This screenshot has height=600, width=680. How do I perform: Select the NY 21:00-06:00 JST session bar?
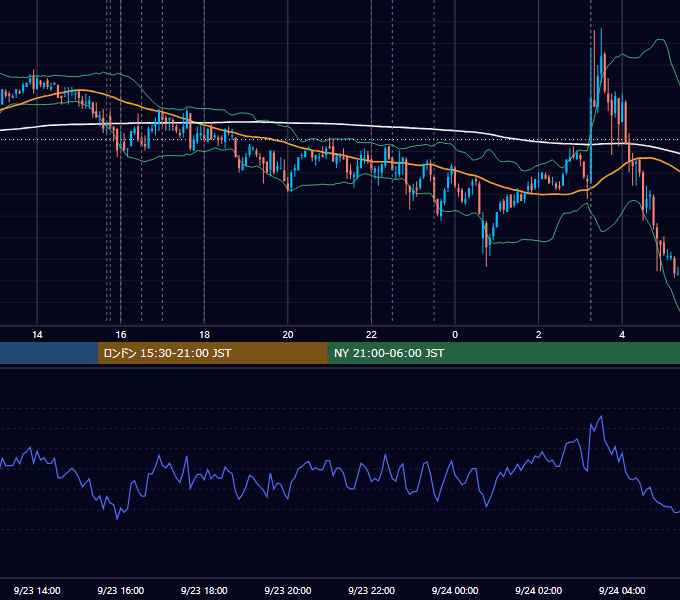coord(503,353)
